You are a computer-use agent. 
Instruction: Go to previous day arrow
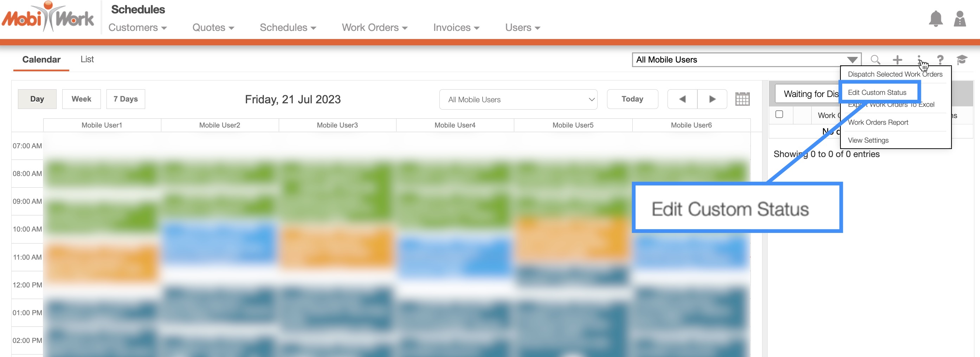pyautogui.click(x=682, y=99)
